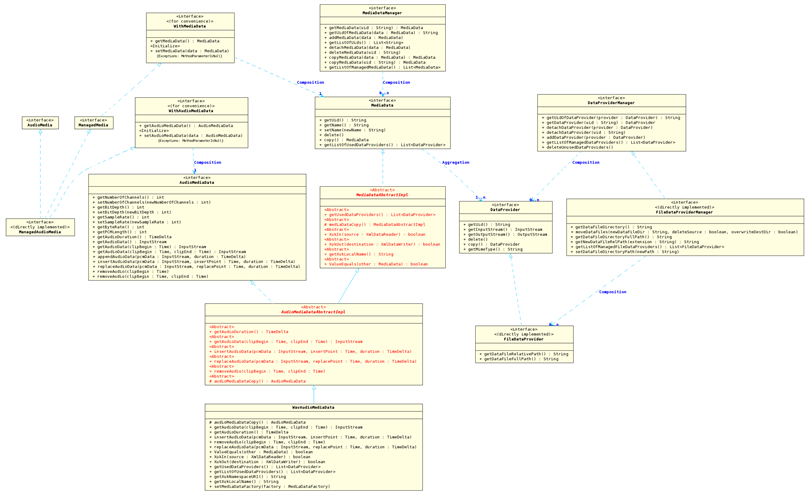Screen dimensions: 809x494
Task: Click red audioMediaDataCopy() in AudioMediaDataAbstractImpl
Action: 257,381
